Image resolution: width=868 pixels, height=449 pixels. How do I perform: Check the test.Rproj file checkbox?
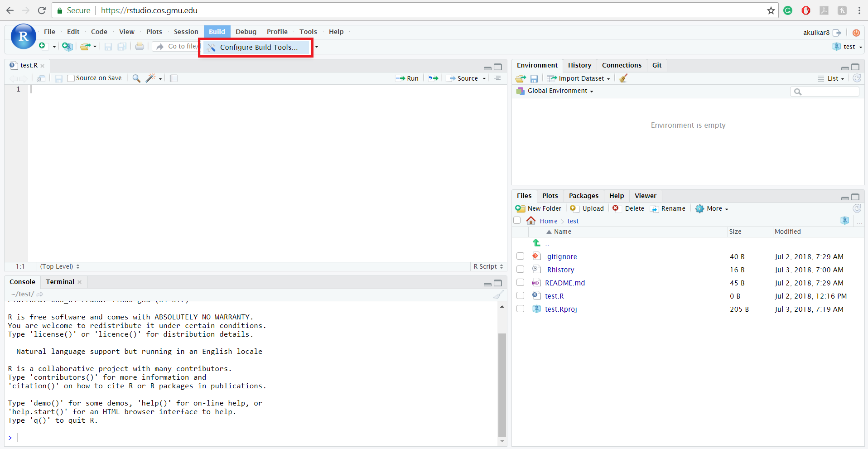[x=520, y=309]
